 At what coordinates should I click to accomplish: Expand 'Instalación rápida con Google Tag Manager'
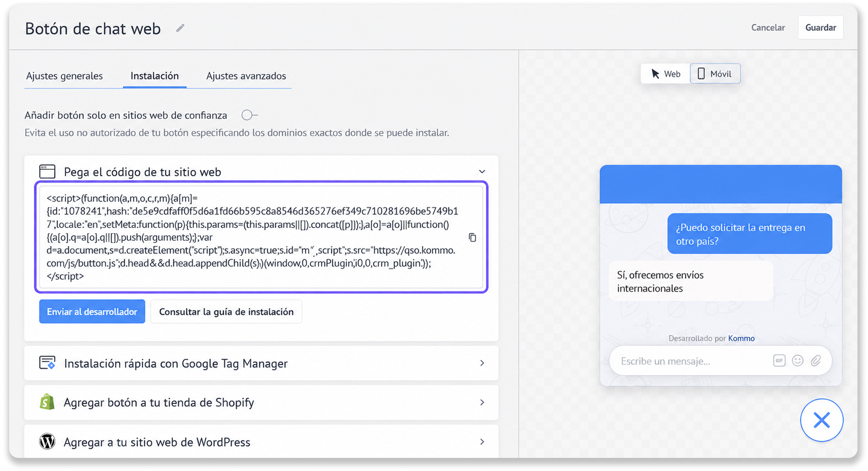coord(482,363)
